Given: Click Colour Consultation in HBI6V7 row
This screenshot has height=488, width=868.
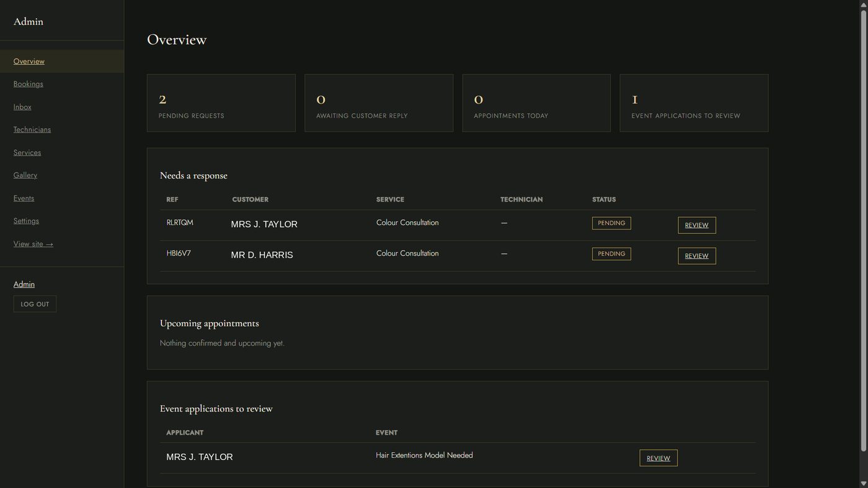Looking at the screenshot, I should (407, 254).
